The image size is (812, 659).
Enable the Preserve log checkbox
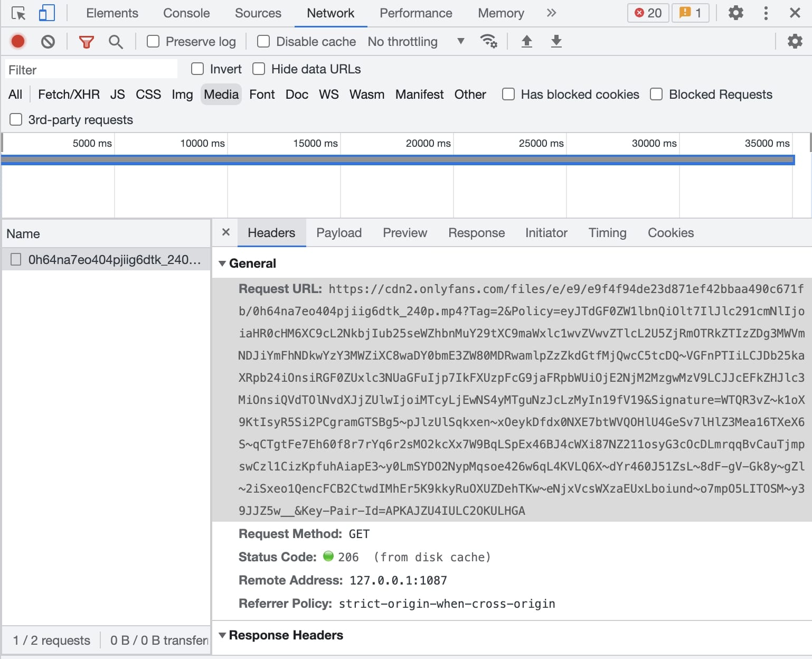(153, 41)
